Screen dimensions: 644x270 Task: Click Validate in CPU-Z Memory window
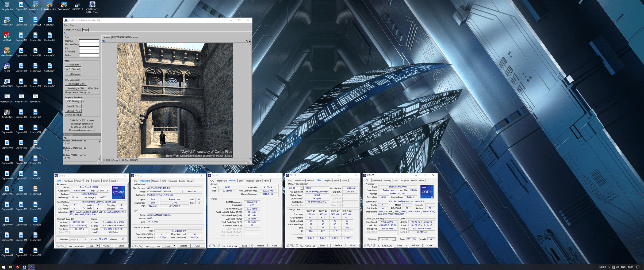point(260,245)
